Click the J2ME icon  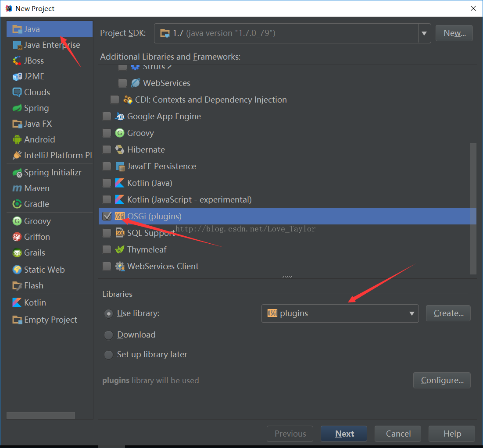(x=17, y=76)
